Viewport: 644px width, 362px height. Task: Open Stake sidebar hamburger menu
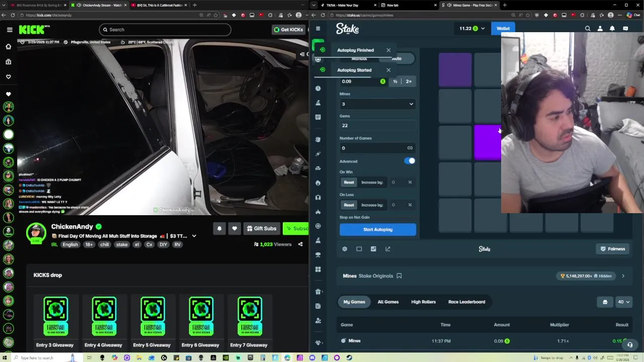(318, 29)
